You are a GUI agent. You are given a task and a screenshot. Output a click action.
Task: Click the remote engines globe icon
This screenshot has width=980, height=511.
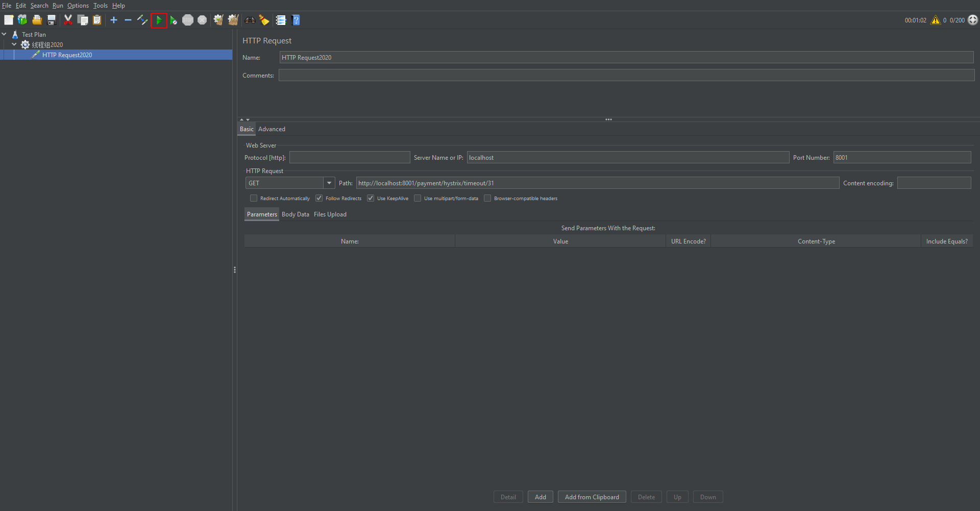[x=973, y=20]
